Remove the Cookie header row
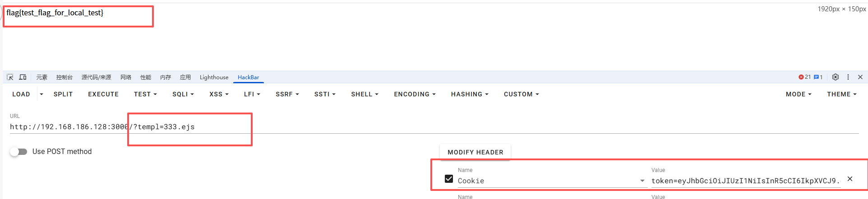This screenshot has height=199, width=868. [x=850, y=179]
